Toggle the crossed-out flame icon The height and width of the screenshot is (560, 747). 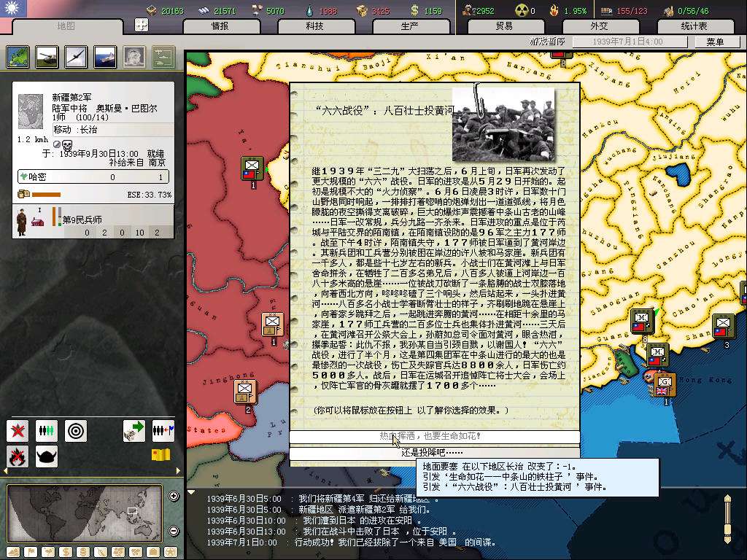18,456
